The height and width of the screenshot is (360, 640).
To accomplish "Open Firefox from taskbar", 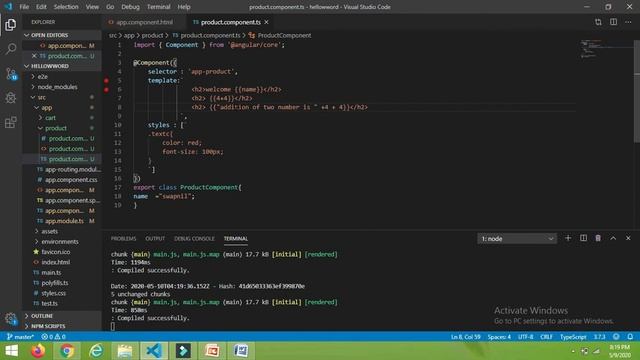I will click(38, 351).
